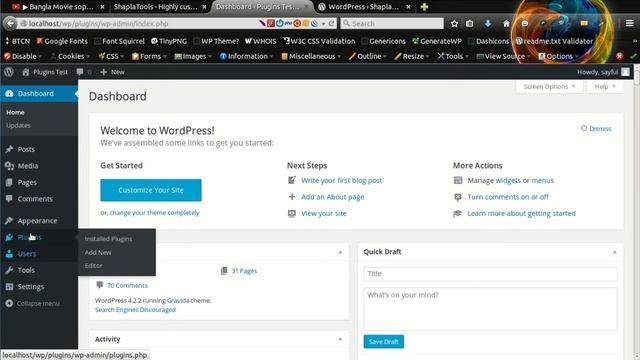Click the Save Draft button

pyautogui.click(x=384, y=342)
